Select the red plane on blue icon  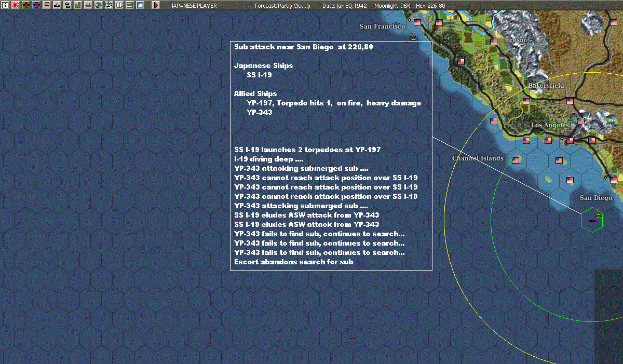36,5
